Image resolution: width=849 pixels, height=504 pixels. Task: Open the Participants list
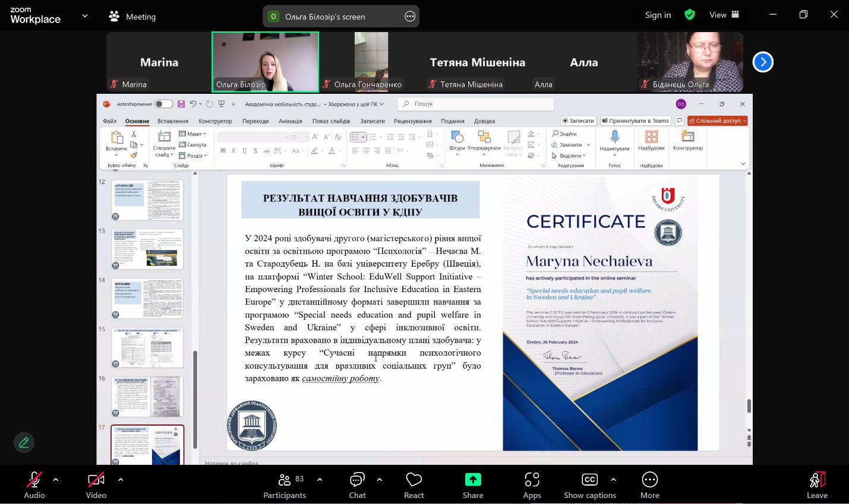tap(285, 484)
